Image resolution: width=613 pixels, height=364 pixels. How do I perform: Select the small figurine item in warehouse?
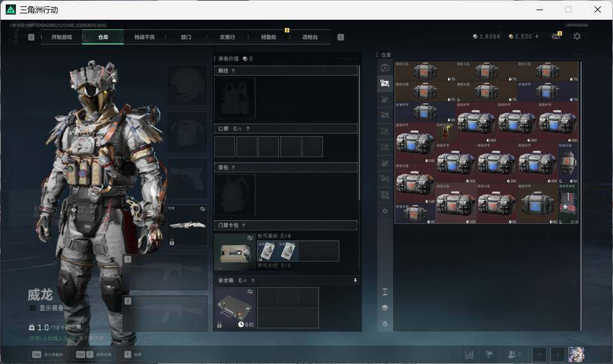(445, 132)
